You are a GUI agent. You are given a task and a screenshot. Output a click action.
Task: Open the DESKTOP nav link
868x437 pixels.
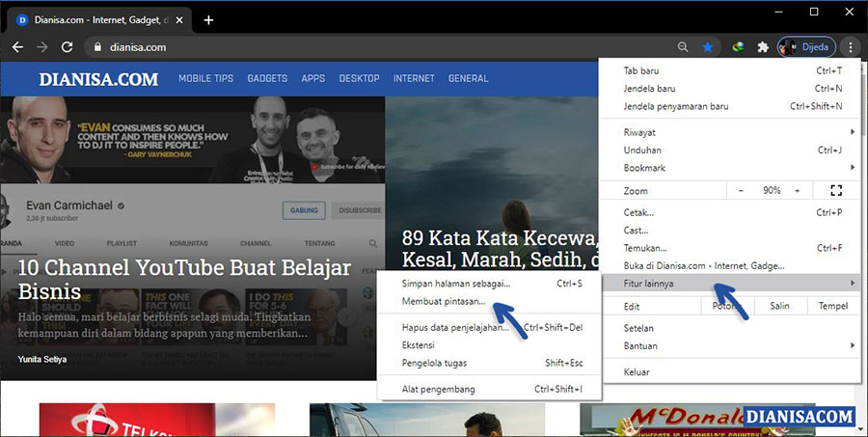[360, 79]
